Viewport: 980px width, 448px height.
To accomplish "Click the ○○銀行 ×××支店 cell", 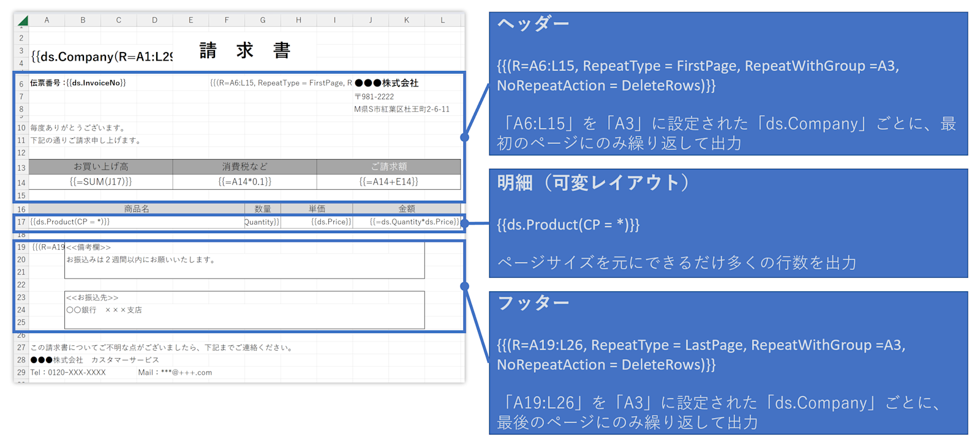I will click(x=104, y=310).
